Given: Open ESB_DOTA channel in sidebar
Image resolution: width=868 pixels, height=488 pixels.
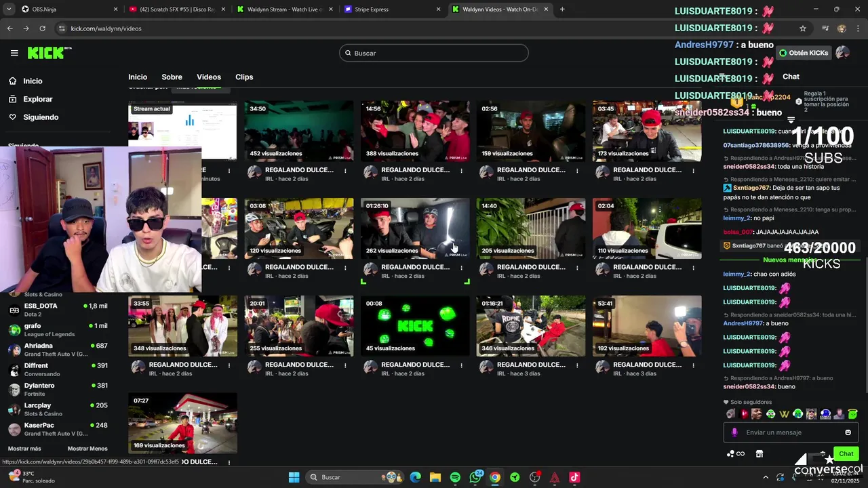Looking at the screenshot, I should click(x=58, y=310).
